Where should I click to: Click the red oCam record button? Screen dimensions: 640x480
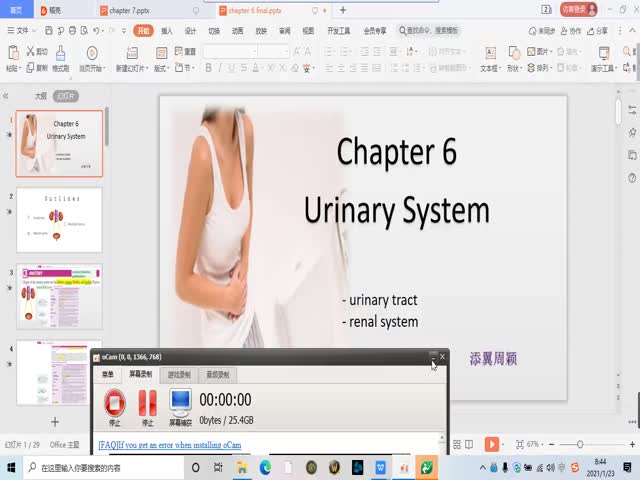[114, 404]
